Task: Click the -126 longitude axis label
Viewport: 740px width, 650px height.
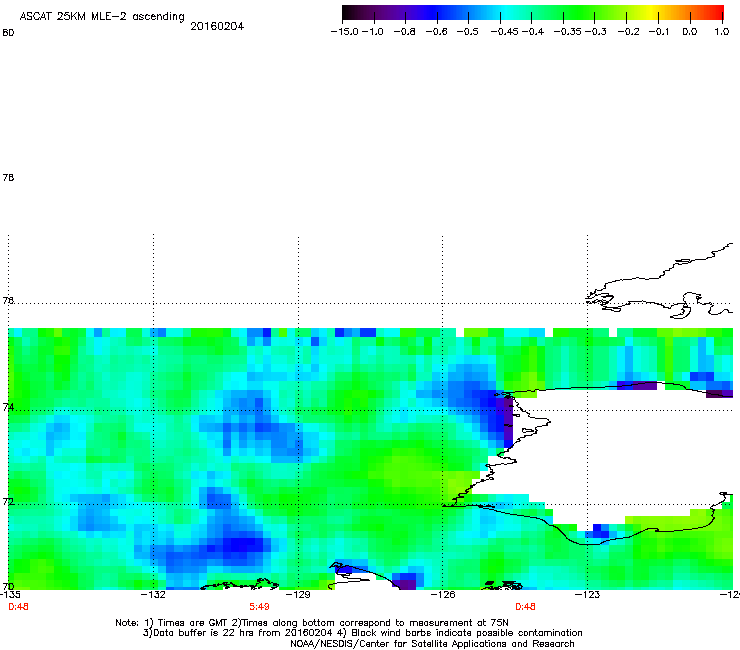Action: click(443, 595)
